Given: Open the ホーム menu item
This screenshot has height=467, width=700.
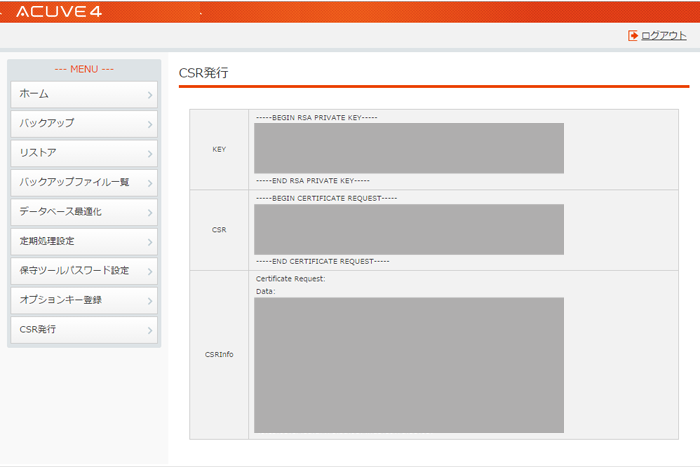Looking at the screenshot, I should point(84,94).
